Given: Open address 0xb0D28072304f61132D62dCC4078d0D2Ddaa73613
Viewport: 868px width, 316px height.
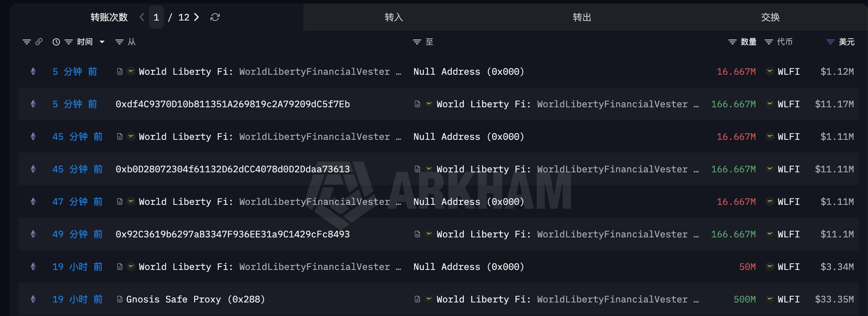Looking at the screenshot, I should point(232,169).
